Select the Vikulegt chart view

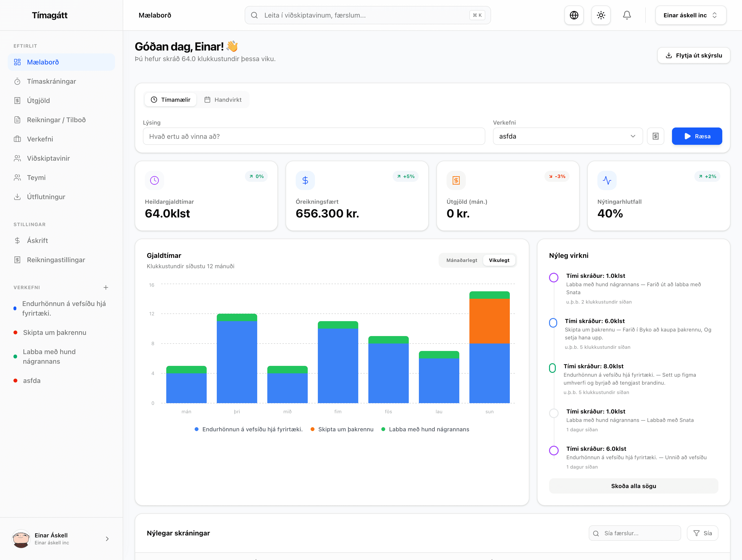click(x=499, y=260)
